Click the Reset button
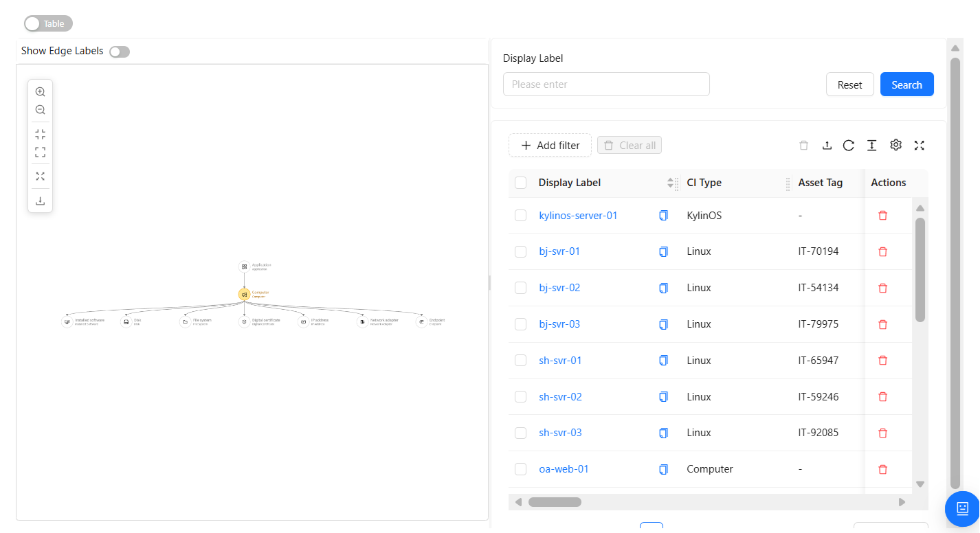 click(849, 84)
